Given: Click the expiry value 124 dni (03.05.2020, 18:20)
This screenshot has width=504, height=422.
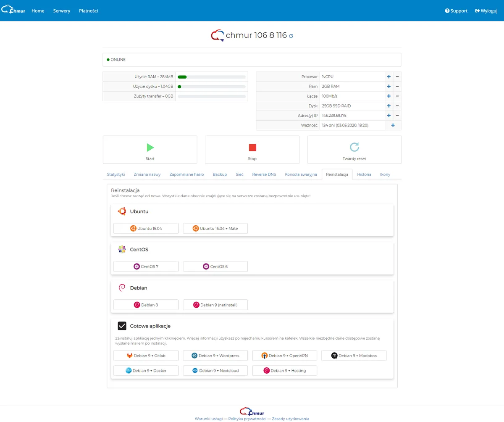Looking at the screenshot, I should pyautogui.click(x=345, y=125).
